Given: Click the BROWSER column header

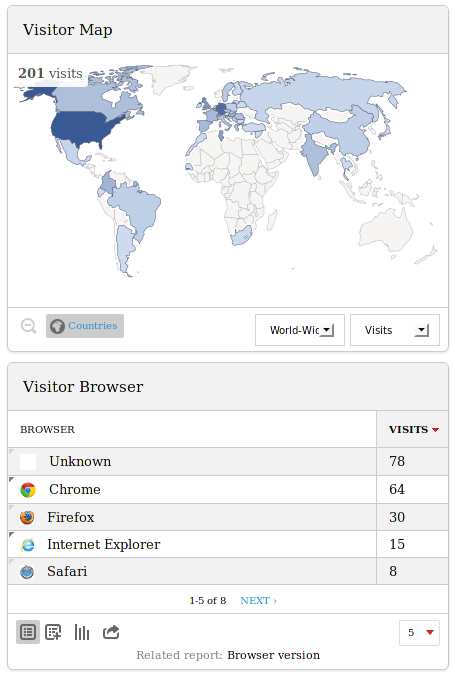Looking at the screenshot, I should click(47, 429).
